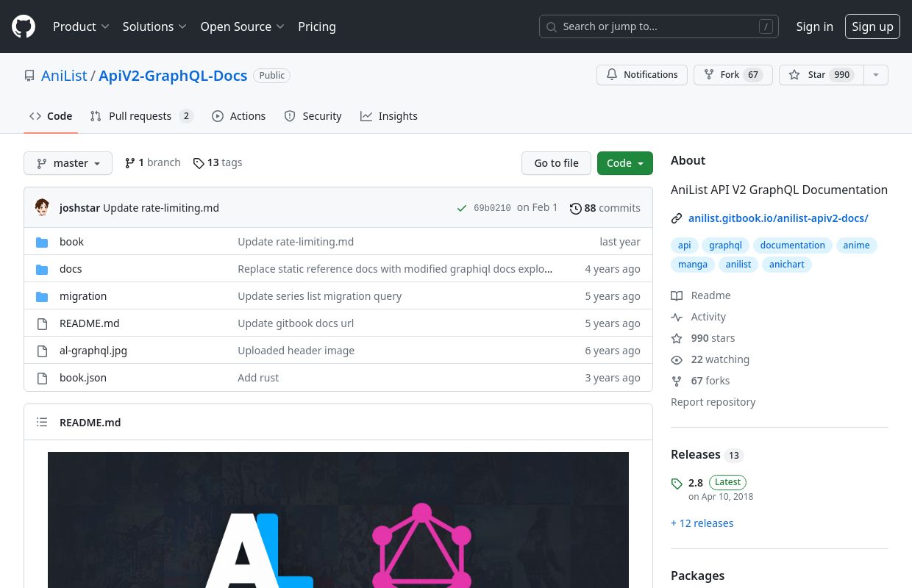Screen dimensions: 912x588
Task: Click the star icon next to 990 stars
Action: pyautogui.click(x=677, y=338)
